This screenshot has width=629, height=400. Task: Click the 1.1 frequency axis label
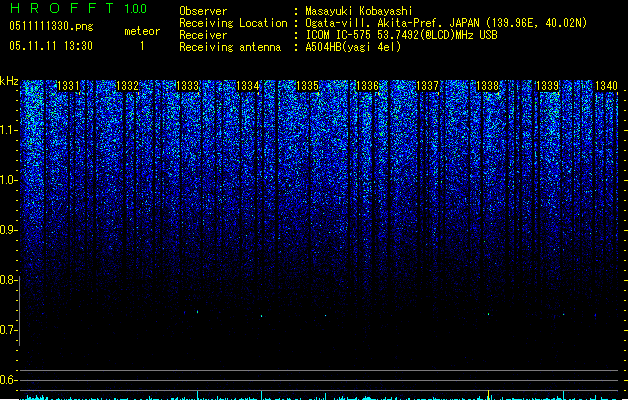[8, 130]
